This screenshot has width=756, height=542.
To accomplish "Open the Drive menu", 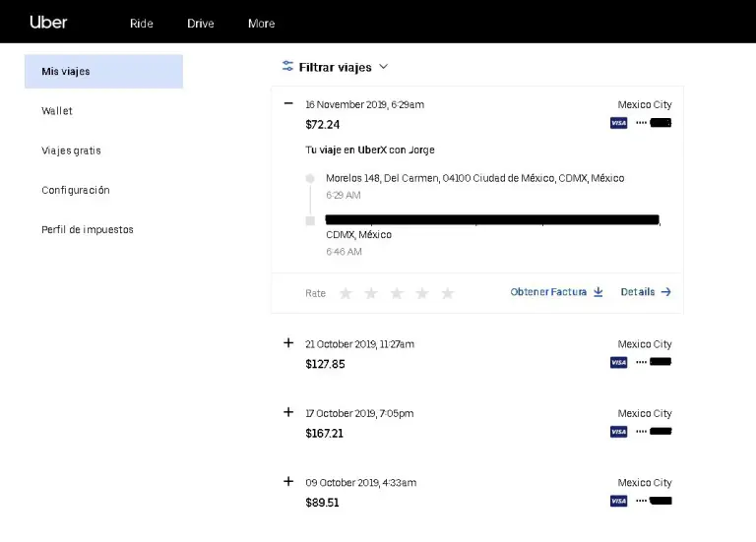I will (x=201, y=24).
